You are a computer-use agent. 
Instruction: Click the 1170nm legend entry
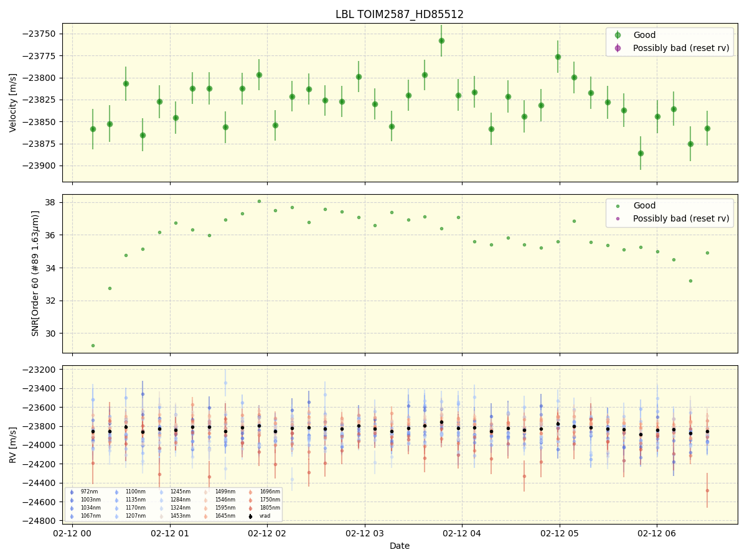tap(128, 508)
